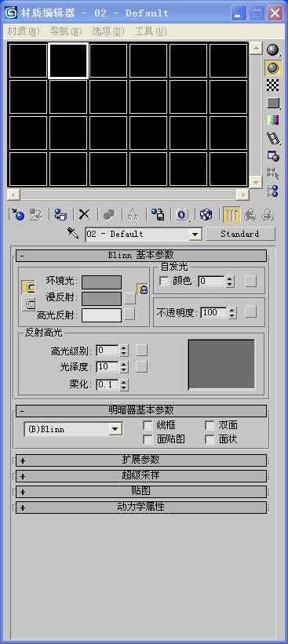Screen dimensions: 288x644
Task: Select the active white-bordered sample slot
Action: pos(68,60)
